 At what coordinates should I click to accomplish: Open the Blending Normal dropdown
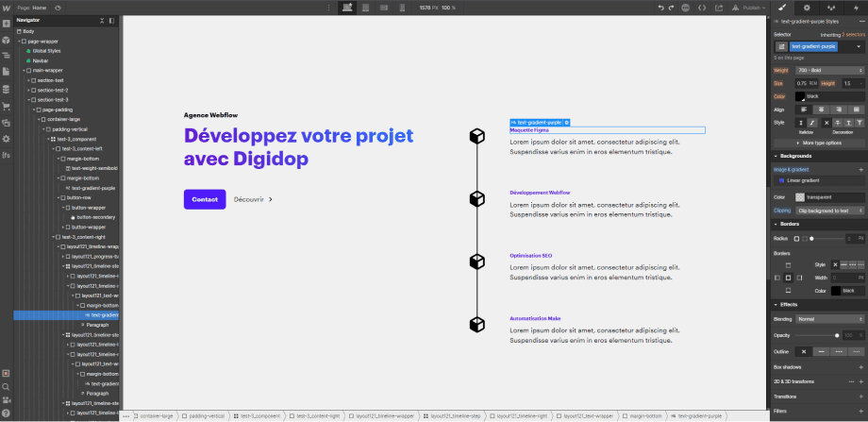coord(829,319)
